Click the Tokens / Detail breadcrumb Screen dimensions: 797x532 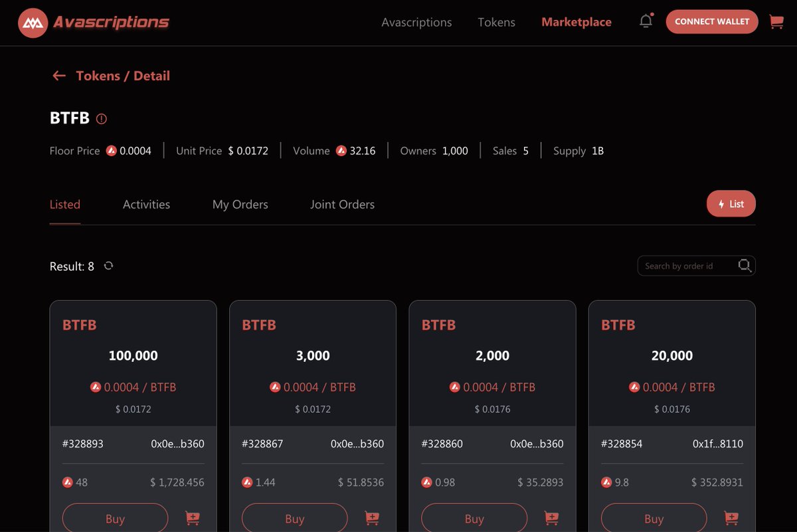point(123,76)
